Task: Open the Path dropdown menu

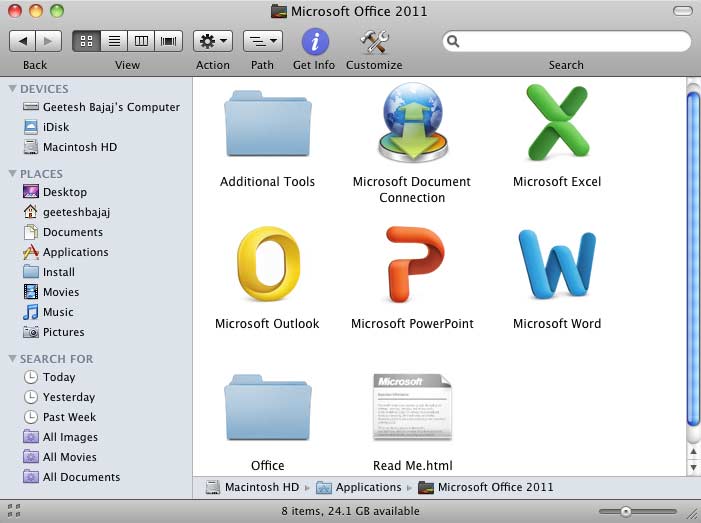Action: (x=263, y=42)
